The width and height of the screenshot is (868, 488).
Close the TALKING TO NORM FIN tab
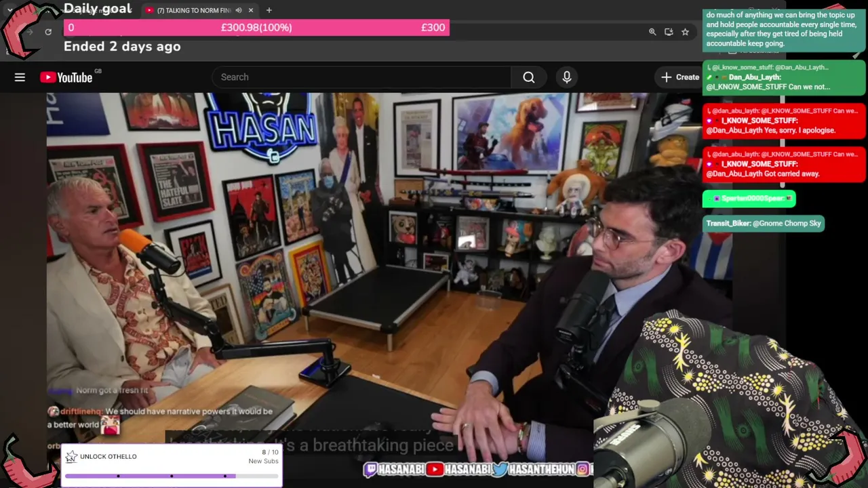pyautogui.click(x=251, y=10)
